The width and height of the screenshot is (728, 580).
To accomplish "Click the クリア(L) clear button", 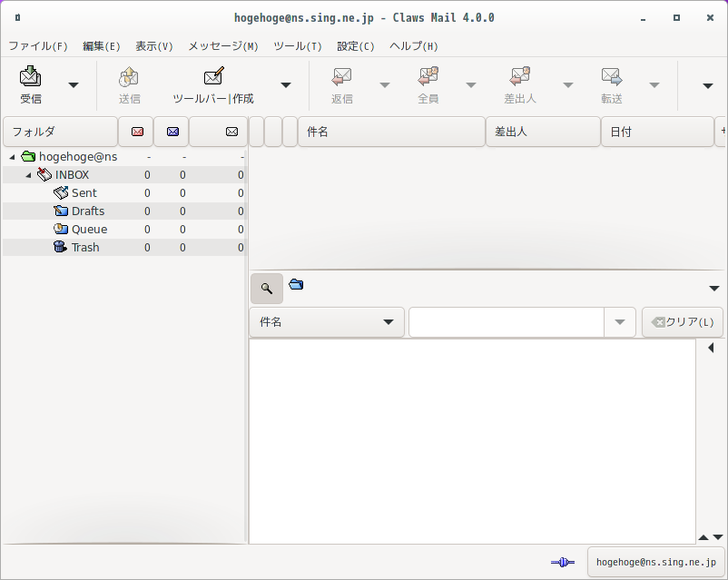I will coord(683,322).
